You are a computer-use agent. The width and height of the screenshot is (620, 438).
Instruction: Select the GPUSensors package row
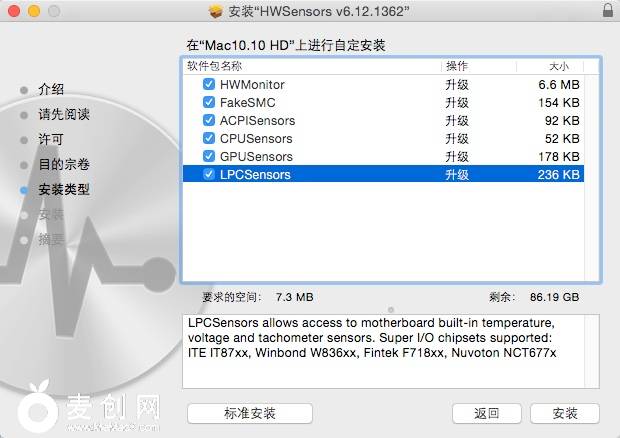pyautogui.click(x=383, y=157)
